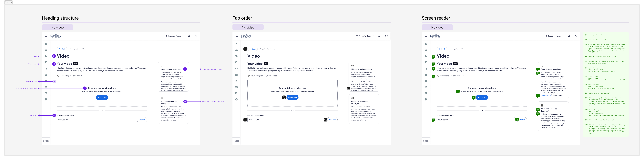
Task: Select bed sidebar icon in Heading structure mockup
Action: (x=46, y=50)
